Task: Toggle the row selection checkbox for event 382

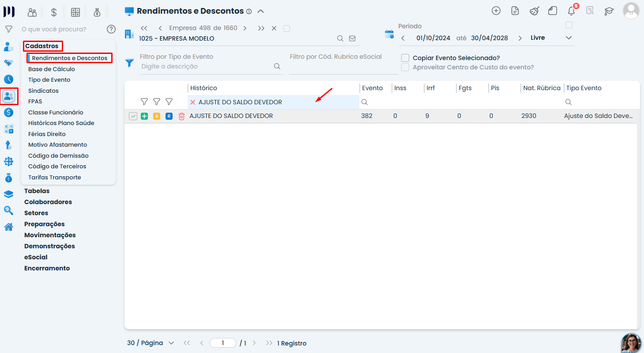Action: click(x=133, y=116)
